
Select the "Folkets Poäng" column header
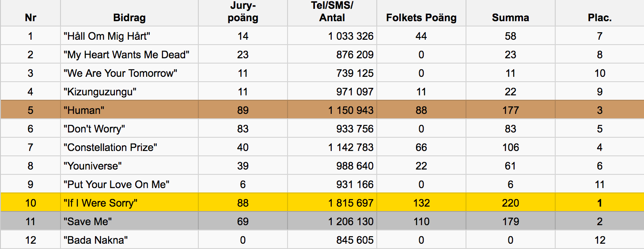point(421,18)
